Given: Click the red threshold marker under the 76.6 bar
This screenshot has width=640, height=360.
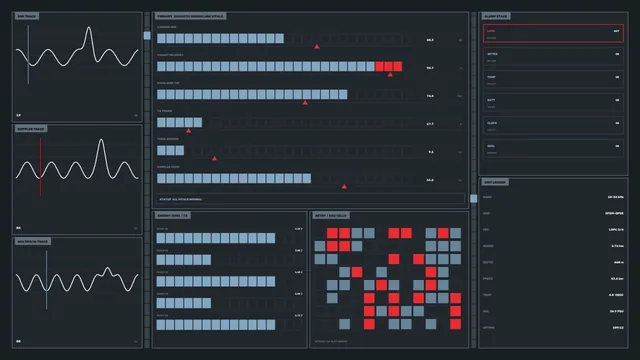Looking at the screenshot, I should (x=305, y=103).
